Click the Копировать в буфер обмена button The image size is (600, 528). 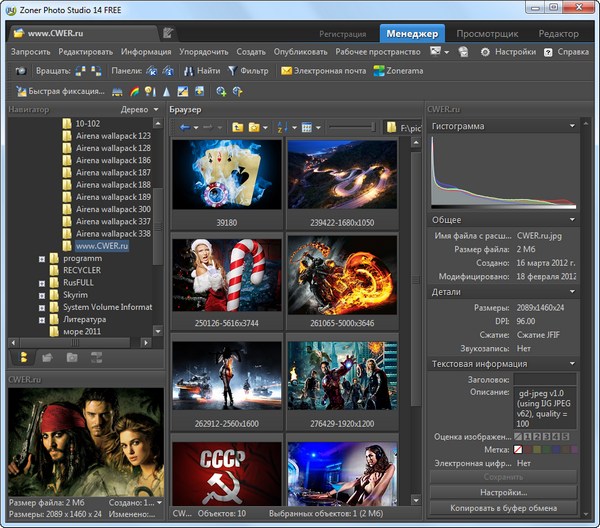pos(503,509)
